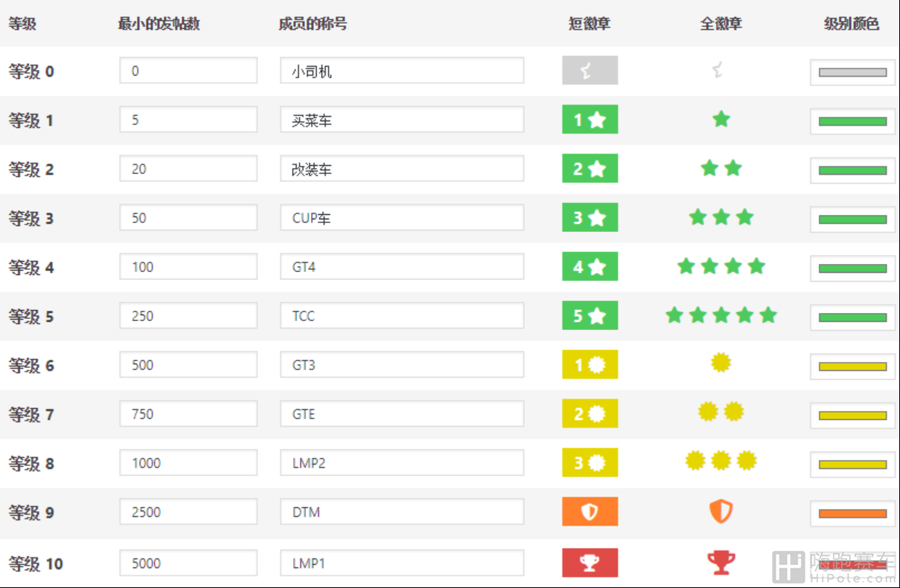Click the orange shield full badge
The height and width of the screenshot is (588, 900).
(x=721, y=511)
